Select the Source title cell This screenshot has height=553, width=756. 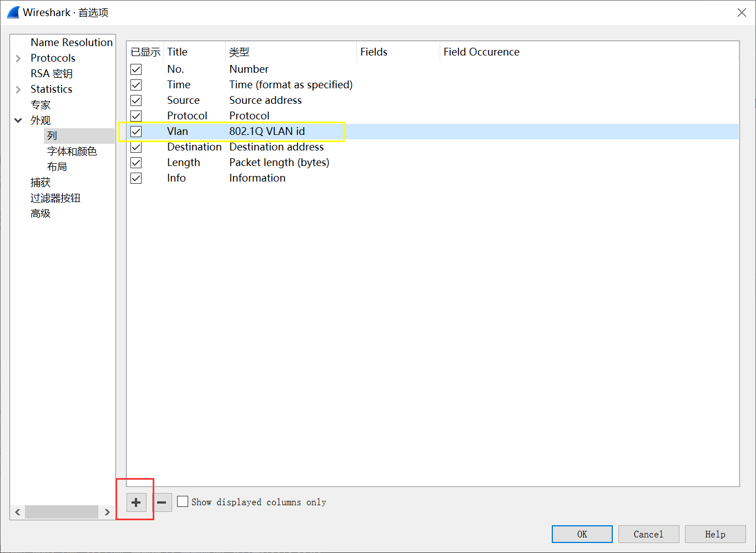click(183, 100)
